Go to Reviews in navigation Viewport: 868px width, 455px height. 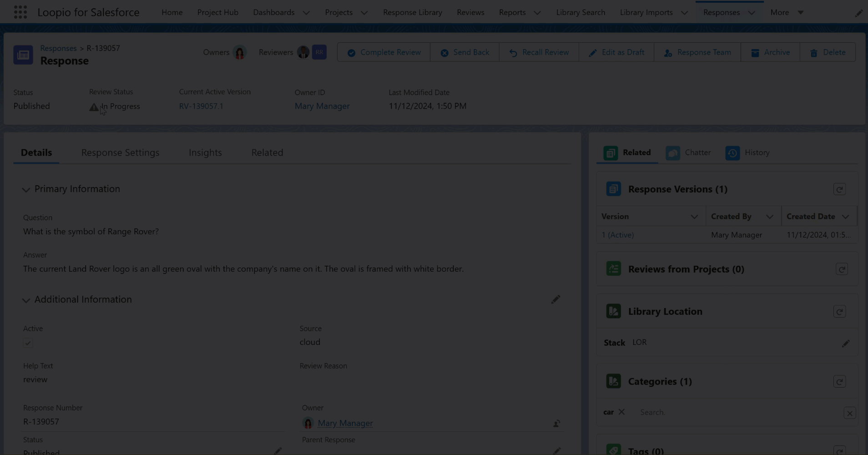[470, 12]
